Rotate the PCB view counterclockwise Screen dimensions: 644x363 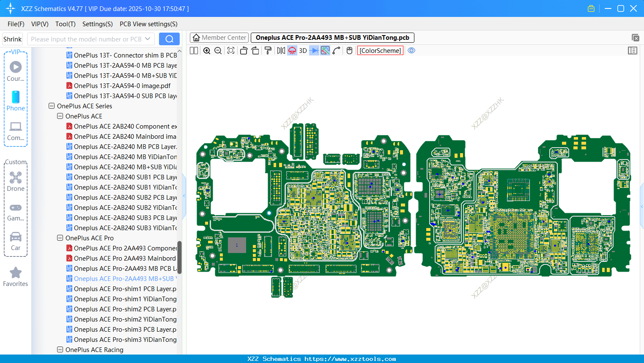pos(244,51)
